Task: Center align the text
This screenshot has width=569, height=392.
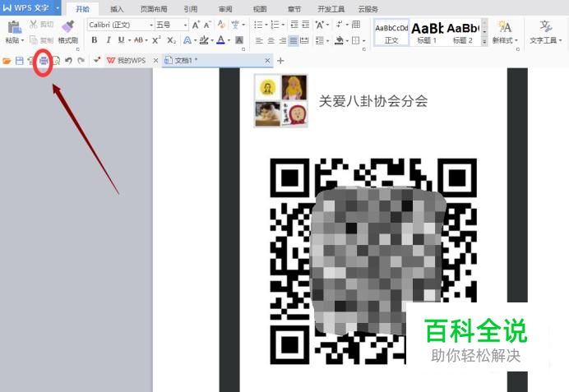Action: [x=271, y=40]
